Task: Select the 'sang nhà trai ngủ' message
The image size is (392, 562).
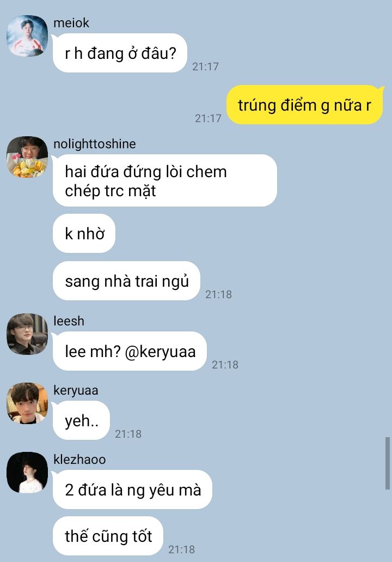Action: click(x=126, y=281)
